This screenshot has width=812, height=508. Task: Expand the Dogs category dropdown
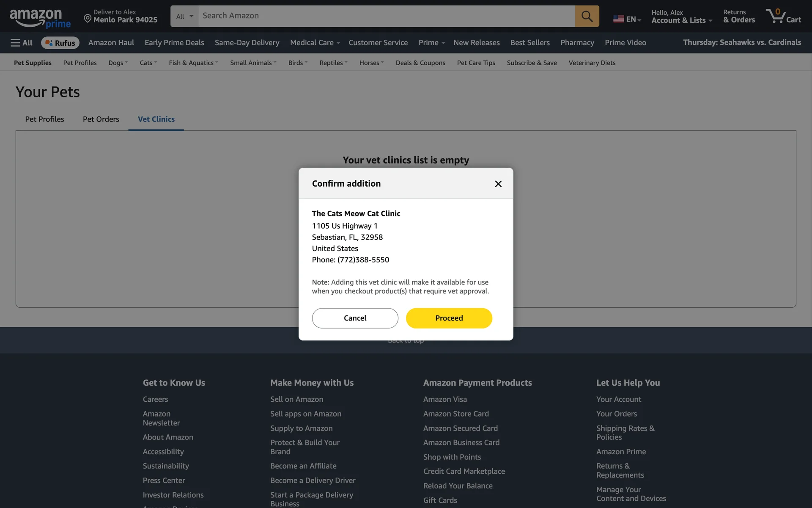[x=118, y=63]
